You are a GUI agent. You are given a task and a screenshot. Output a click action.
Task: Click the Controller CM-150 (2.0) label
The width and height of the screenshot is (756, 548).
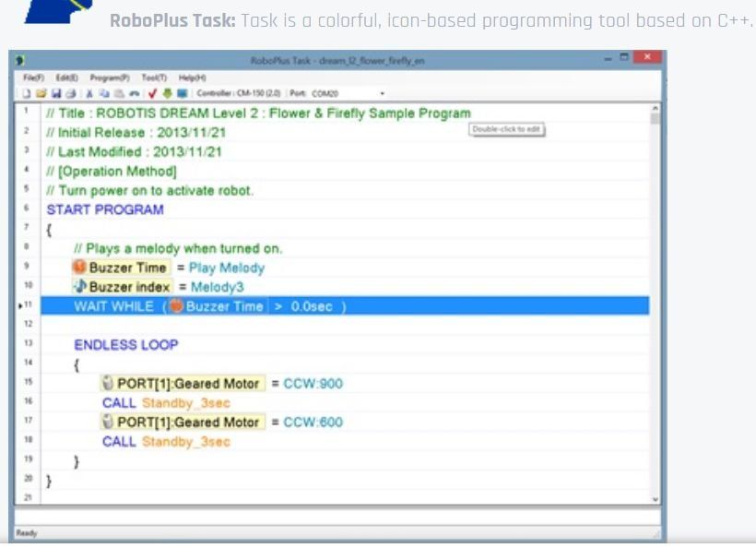(x=239, y=93)
